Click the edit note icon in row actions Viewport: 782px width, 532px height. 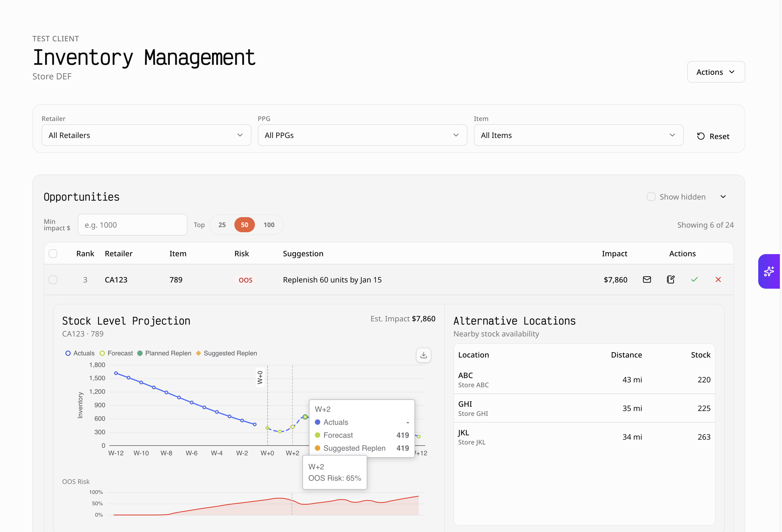(670, 280)
